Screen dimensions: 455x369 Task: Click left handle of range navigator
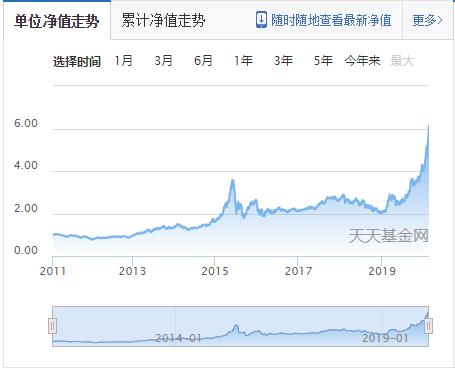[52, 326]
